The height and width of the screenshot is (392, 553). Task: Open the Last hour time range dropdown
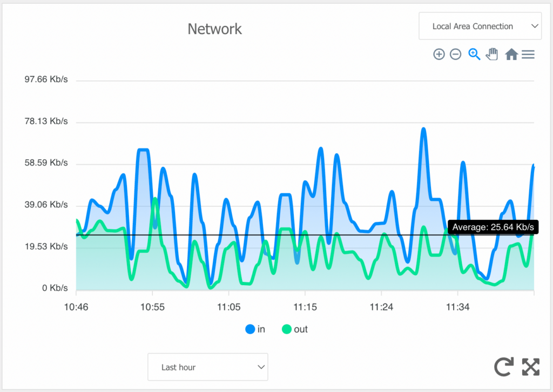[x=207, y=367]
